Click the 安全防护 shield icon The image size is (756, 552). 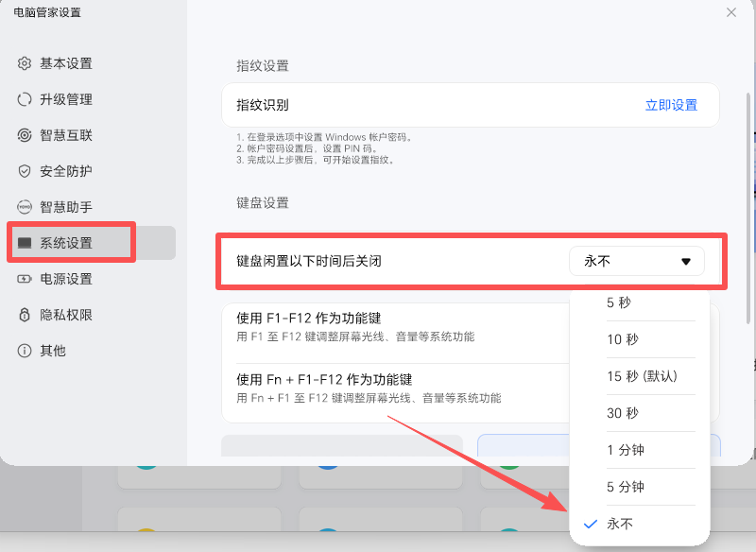pyautogui.click(x=25, y=171)
